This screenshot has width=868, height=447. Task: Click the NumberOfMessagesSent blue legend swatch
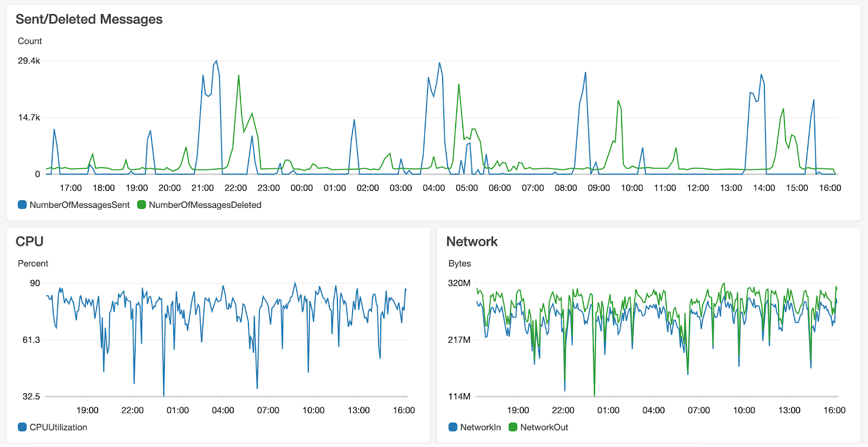pyautogui.click(x=22, y=205)
